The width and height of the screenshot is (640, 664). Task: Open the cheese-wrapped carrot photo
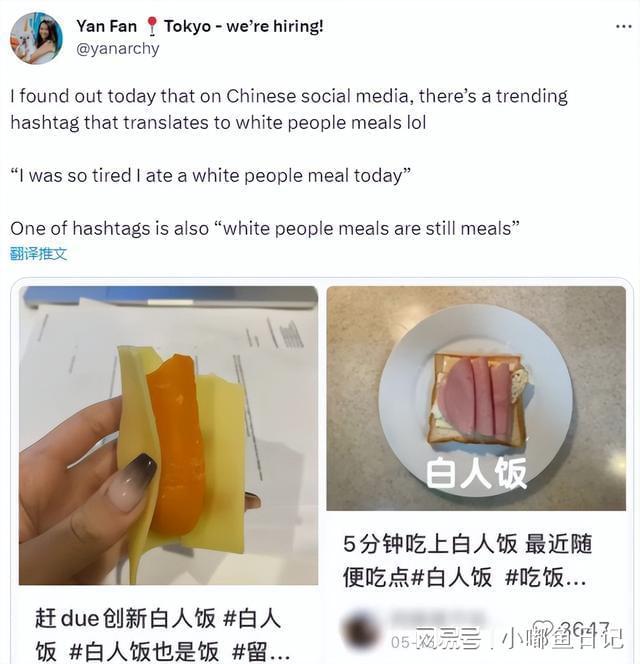tap(169, 436)
